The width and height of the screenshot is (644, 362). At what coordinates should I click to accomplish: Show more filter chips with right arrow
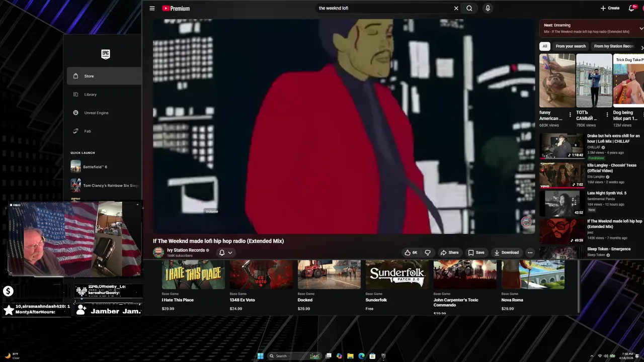coord(641,47)
